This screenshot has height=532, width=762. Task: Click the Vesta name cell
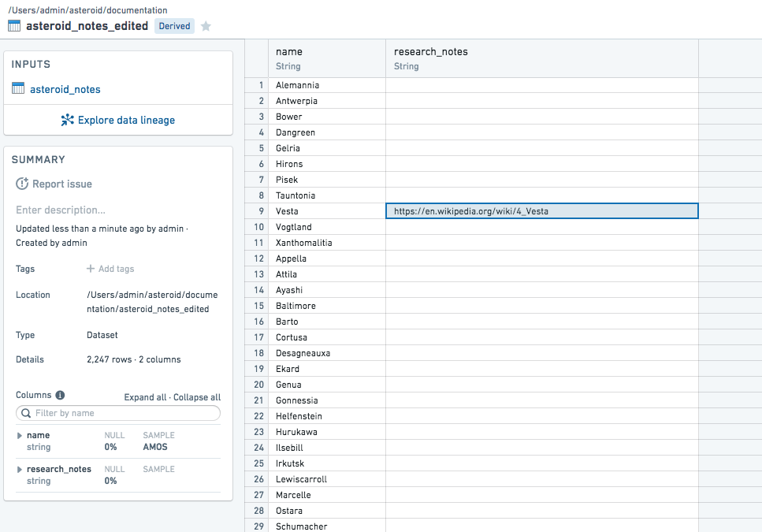[327, 211]
